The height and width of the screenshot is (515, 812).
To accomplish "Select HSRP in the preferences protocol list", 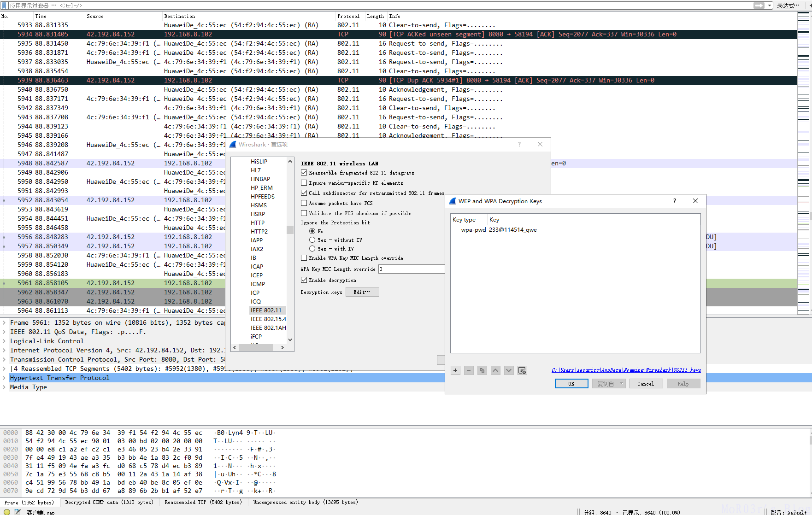I will click(x=258, y=214).
